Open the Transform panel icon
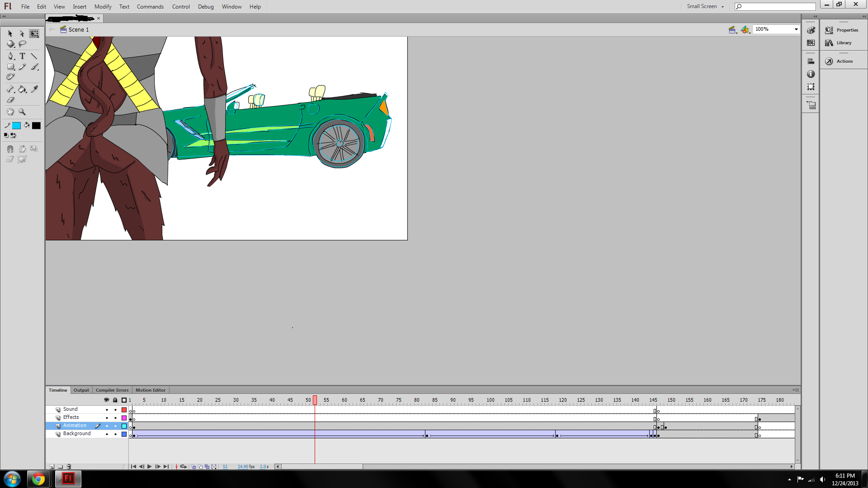The height and width of the screenshot is (488, 868). pos(811,87)
